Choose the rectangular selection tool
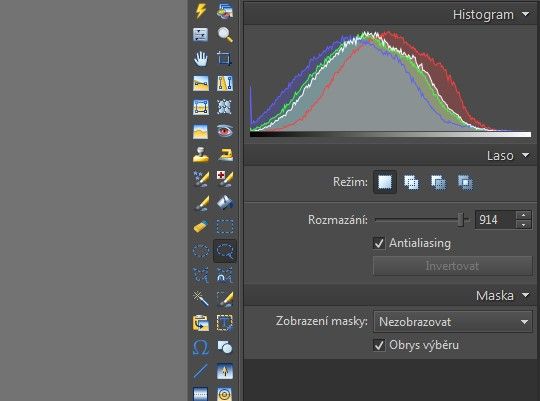 [225, 227]
